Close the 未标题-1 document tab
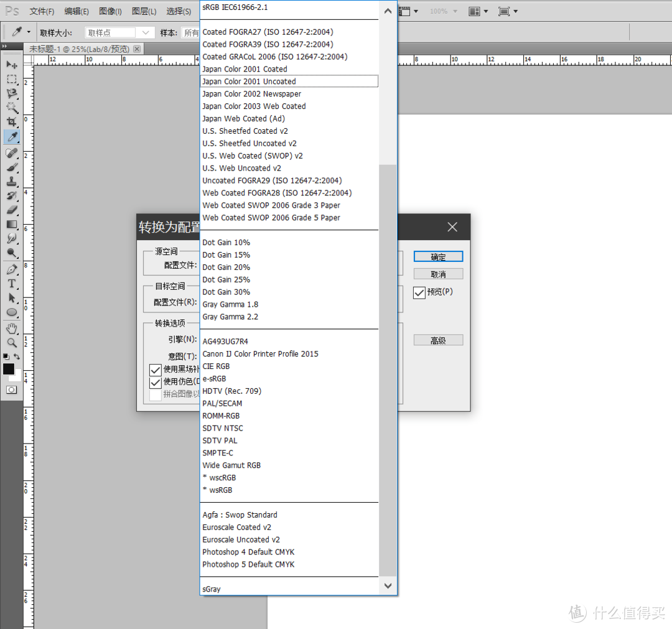Viewport: 672px width, 629px height. [137, 49]
